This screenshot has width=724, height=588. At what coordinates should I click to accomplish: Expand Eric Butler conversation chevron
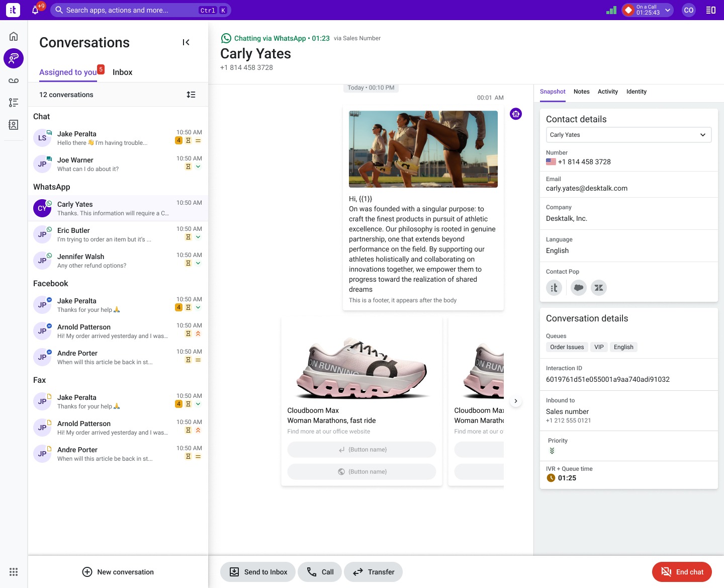(x=198, y=237)
